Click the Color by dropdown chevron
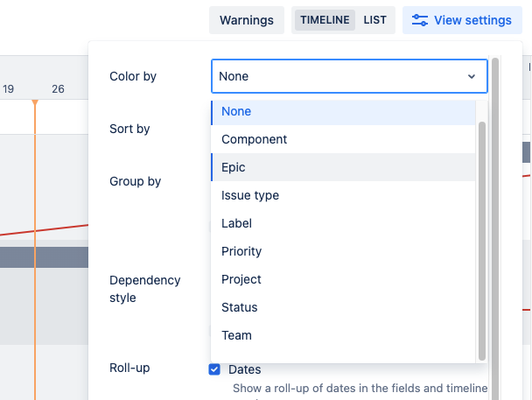The height and width of the screenshot is (400, 532). pos(472,77)
